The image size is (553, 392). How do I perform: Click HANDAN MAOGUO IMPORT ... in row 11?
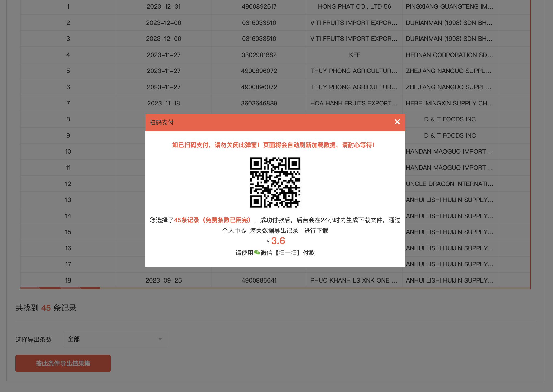click(450, 168)
